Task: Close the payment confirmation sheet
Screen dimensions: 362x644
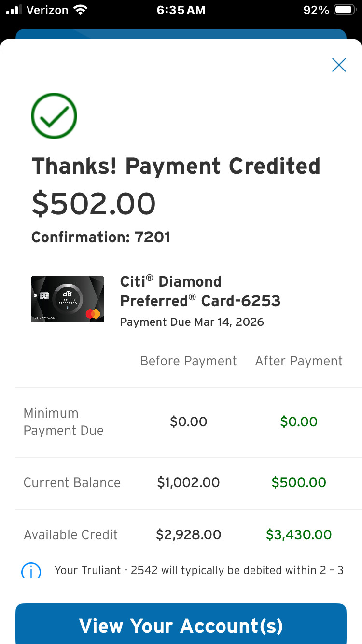Action: 339,65
